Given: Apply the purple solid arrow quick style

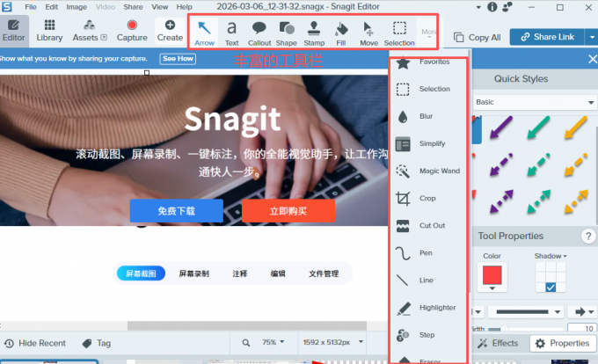Looking at the screenshot, I should click(501, 127).
